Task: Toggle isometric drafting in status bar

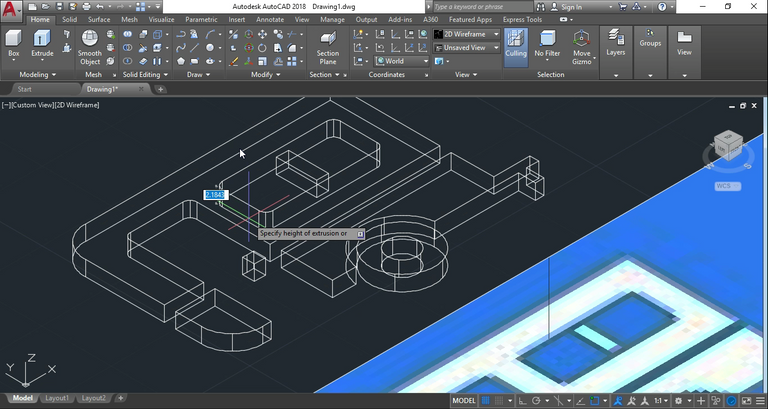Action: tap(558, 401)
